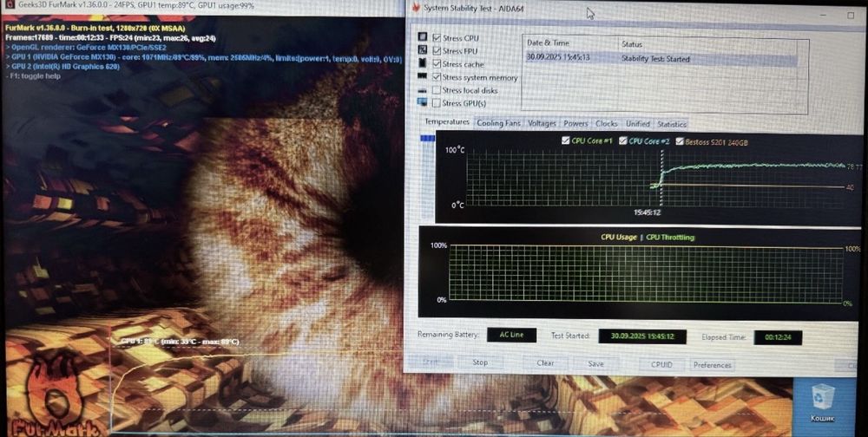Switch to the Cooling Fans tab
Image resolution: width=868 pixels, height=437 pixels.
coord(499,123)
